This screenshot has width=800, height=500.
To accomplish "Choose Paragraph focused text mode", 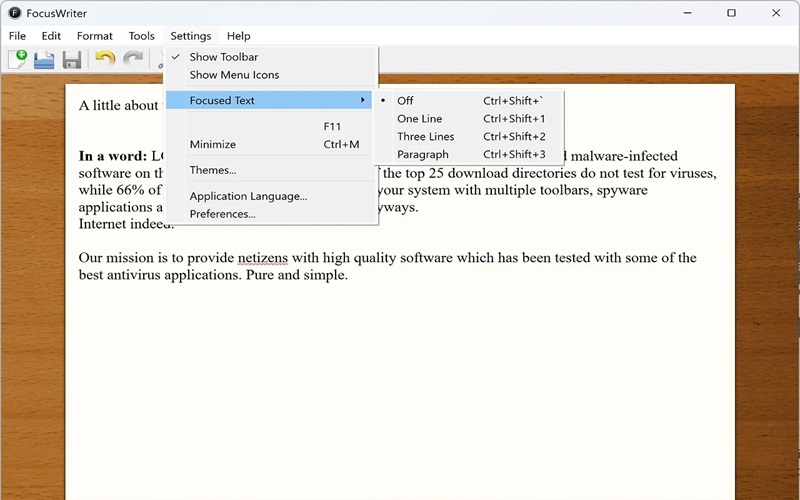I will tap(468, 154).
